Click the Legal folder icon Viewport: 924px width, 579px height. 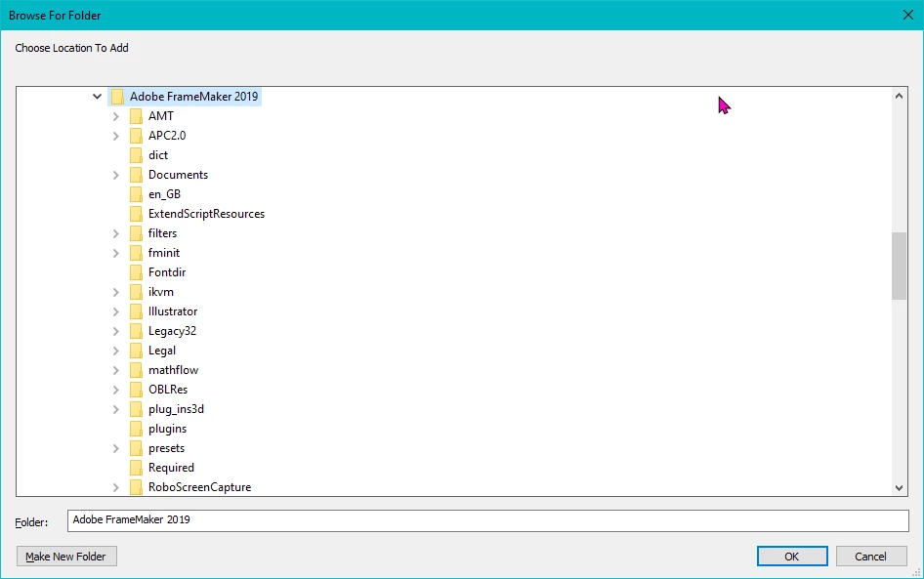click(136, 351)
